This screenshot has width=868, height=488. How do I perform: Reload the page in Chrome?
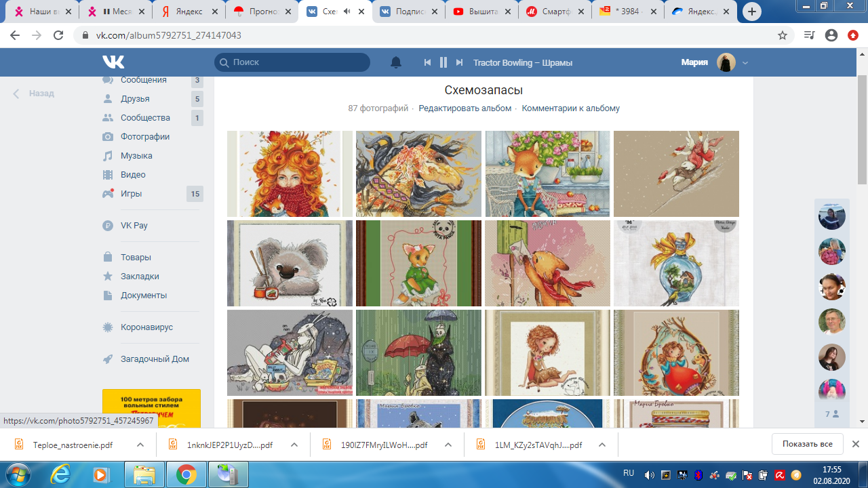coord(58,35)
